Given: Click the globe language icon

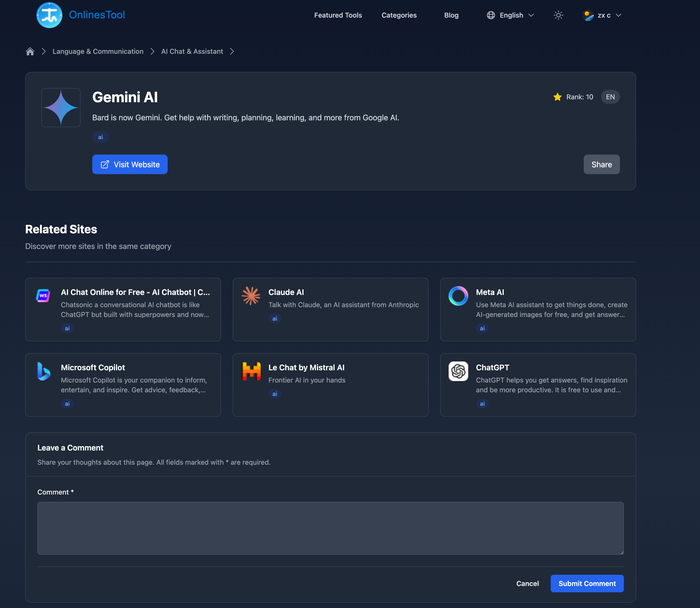Looking at the screenshot, I should pyautogui.click(x=490, y=15).
